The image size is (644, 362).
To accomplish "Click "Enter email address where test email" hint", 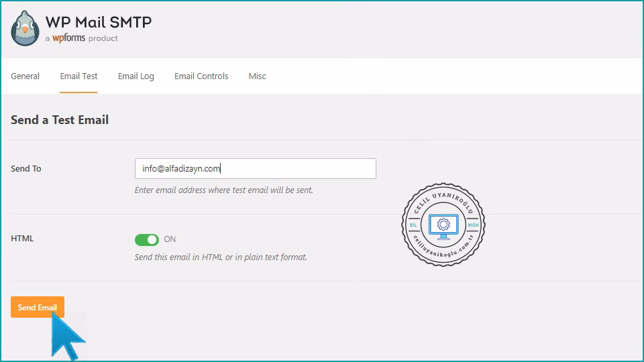I will coord(224,190).
